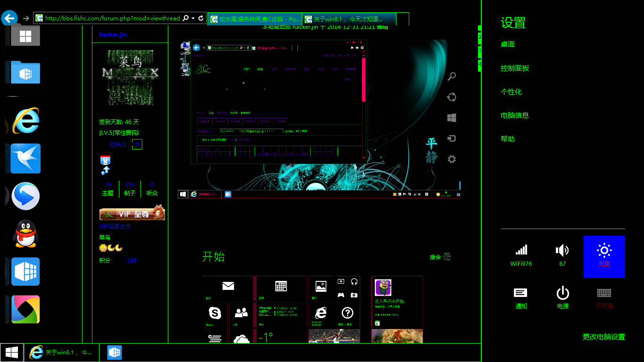Open 电脑信息 in the Settings charm
Viewport: 644px width, 362px height.
point(515,115)
